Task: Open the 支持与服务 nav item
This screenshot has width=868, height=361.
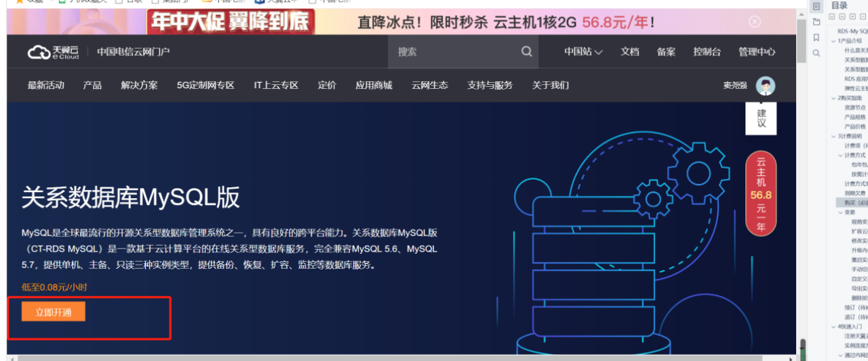Action: pyautogui.click(x=490, y=85)
